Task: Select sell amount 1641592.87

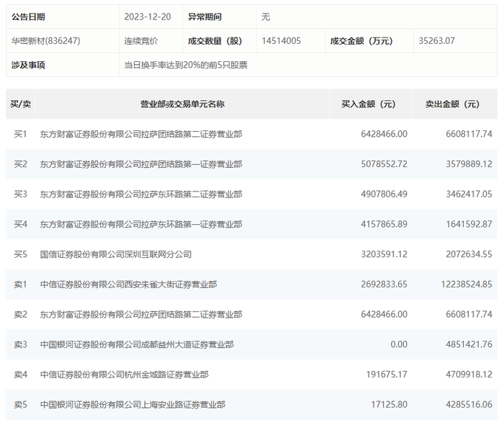Action: coord(469,224)
